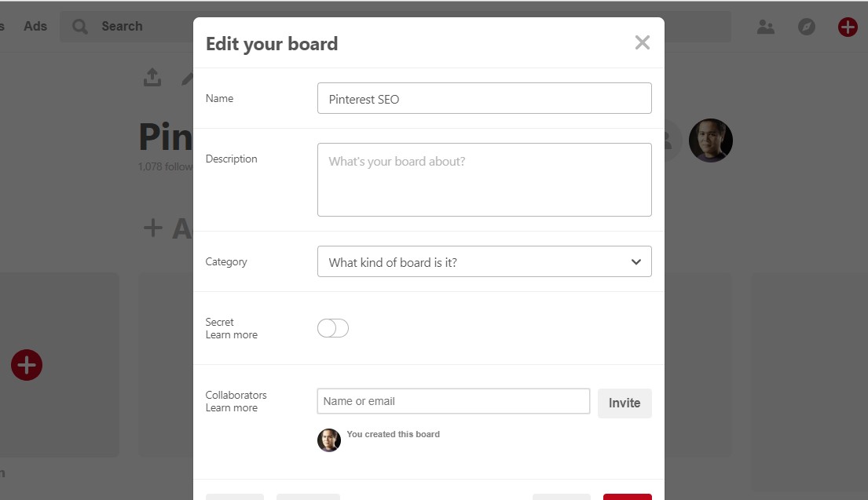868x500 pixels.
Task: Click the red plus icon in header
Action: pyautogui.click(x=848, y=27)
